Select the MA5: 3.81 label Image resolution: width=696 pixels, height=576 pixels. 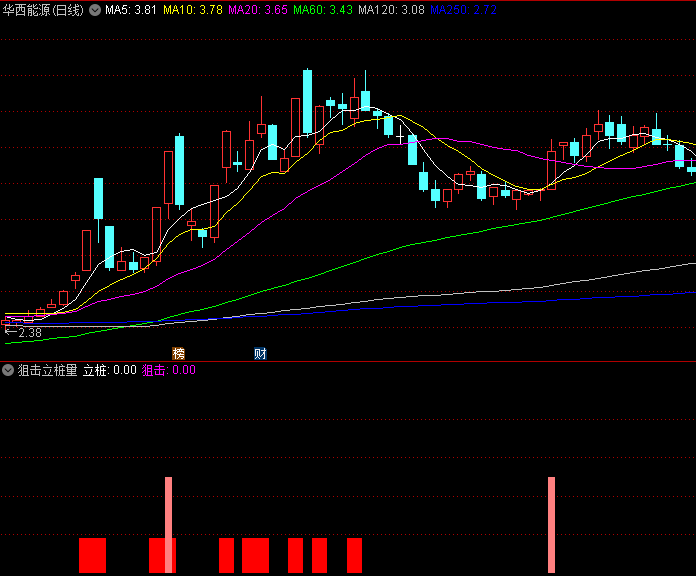point(131,10)
